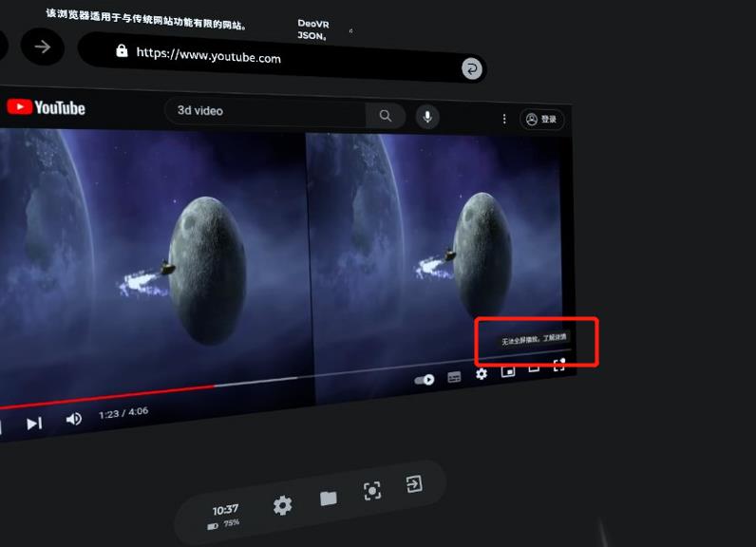Click the 1:23 / 4:06 time display

pos(123,413)
